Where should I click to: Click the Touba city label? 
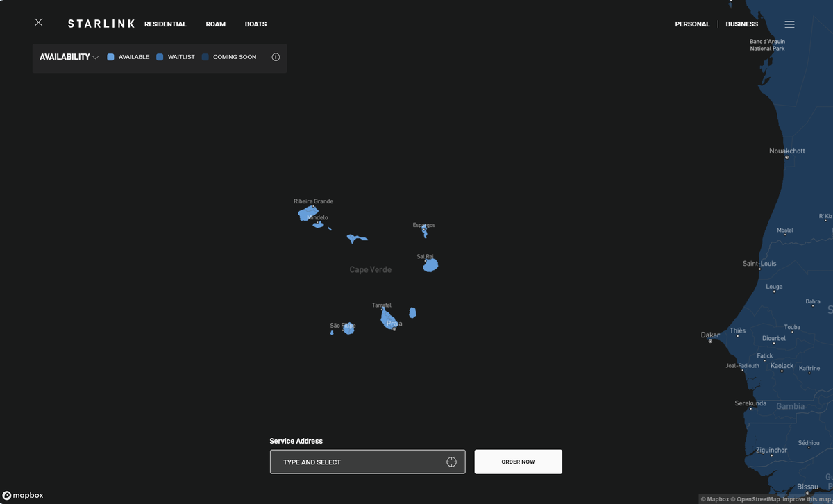tap(792, 327)
